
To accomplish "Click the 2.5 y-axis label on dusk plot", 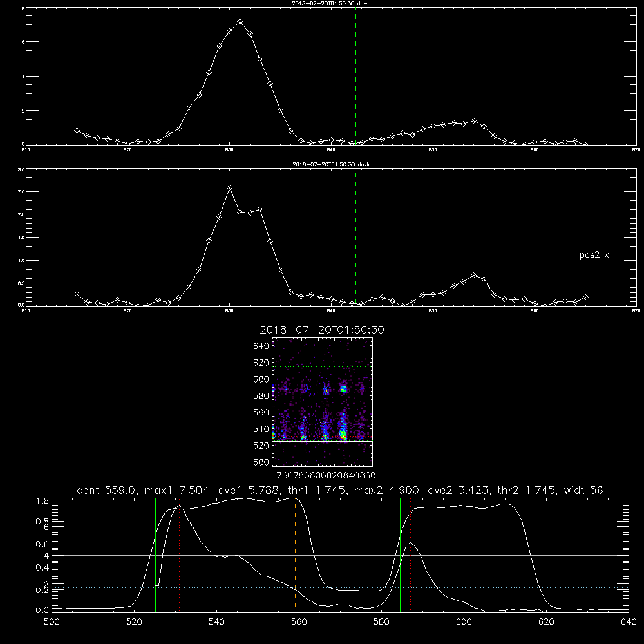I will coord(21,191).
